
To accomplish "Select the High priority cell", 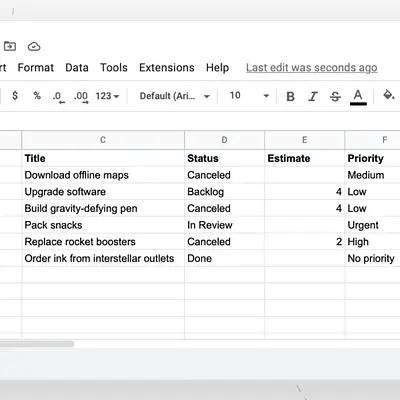I will pos(372,242).
